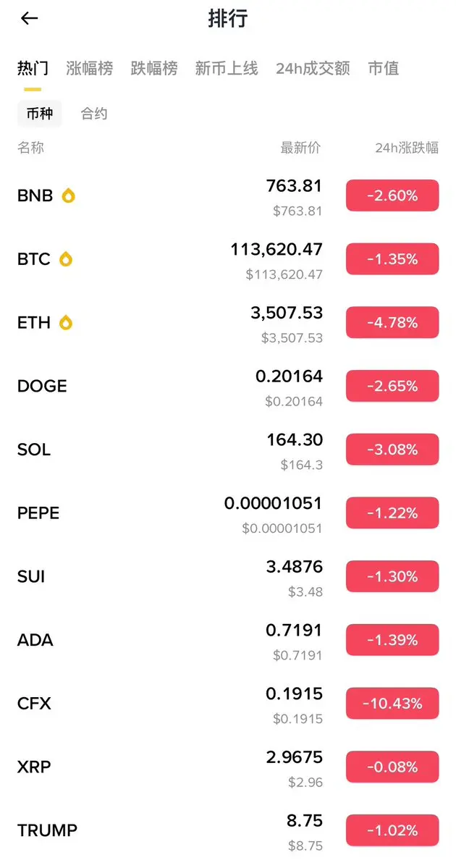Click the flame icon next to BNB
The height and width of the screenshot is (868, 456).
point(68,195)
